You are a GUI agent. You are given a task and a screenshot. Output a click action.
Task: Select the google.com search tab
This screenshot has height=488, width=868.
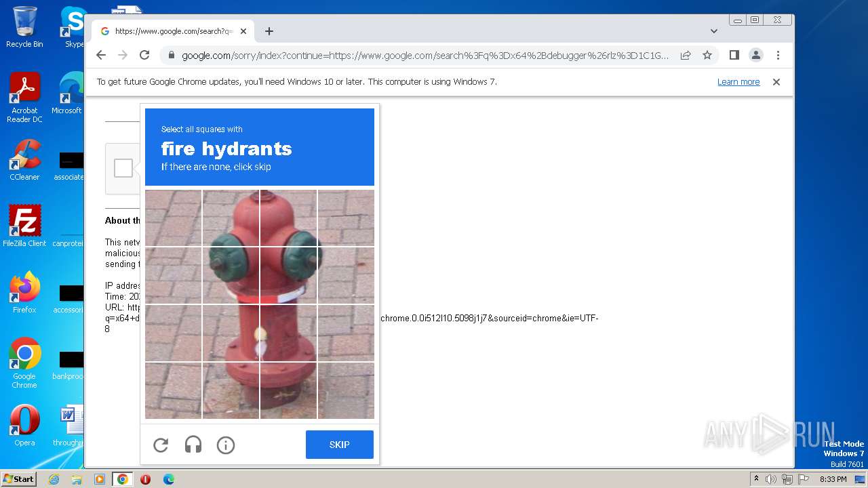(x=173, y=31)
